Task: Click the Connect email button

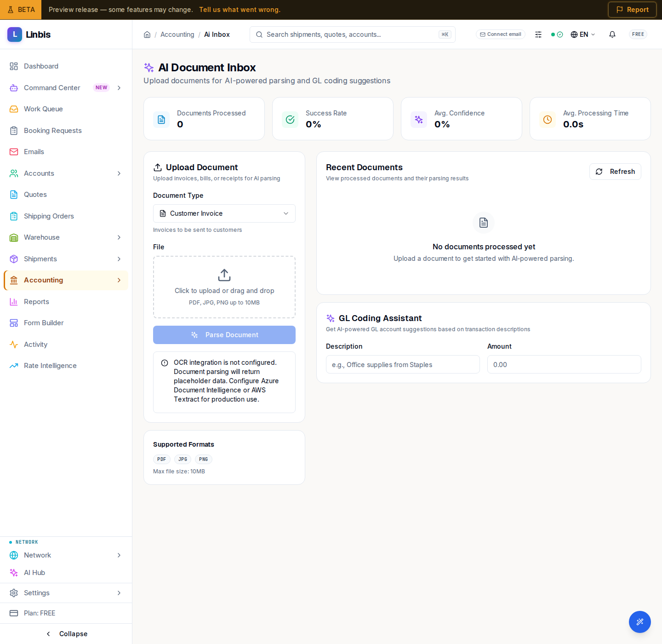Action: (501, 34)
